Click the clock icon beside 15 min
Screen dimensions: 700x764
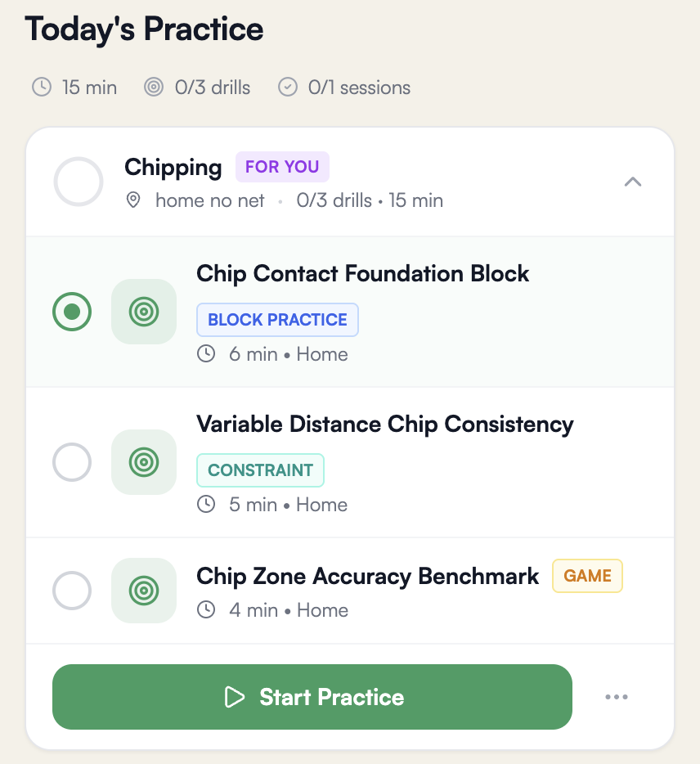pos(42,87)
